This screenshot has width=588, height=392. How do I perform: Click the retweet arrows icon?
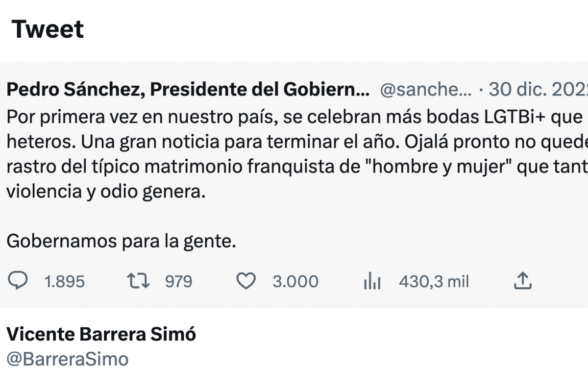(x=138, y=281)
